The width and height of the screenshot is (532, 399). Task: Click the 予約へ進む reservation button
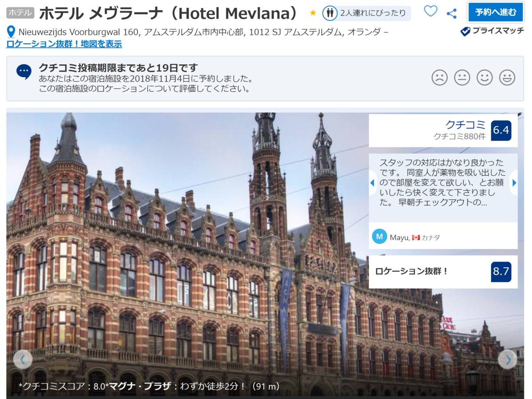pyautogui.click(x=496, y=12)
